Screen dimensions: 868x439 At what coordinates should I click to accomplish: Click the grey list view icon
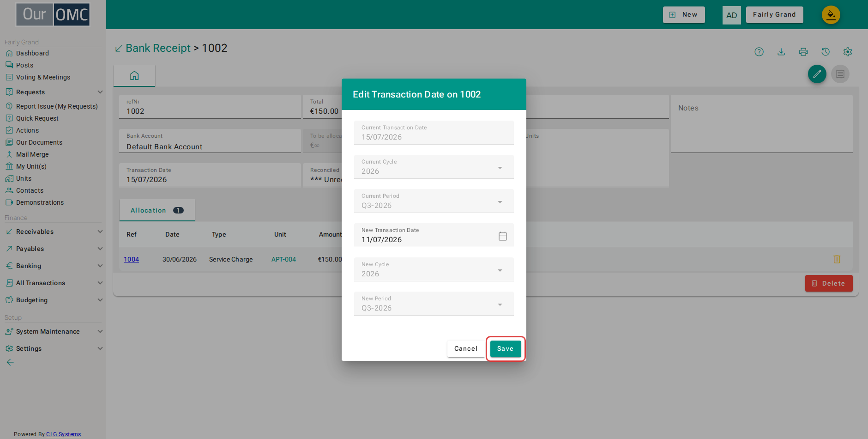pyautogui.click(x=840, y=74)
